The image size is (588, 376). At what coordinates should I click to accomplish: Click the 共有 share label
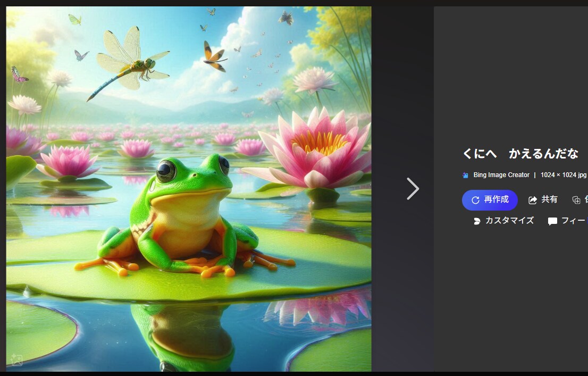click(549, 199)
